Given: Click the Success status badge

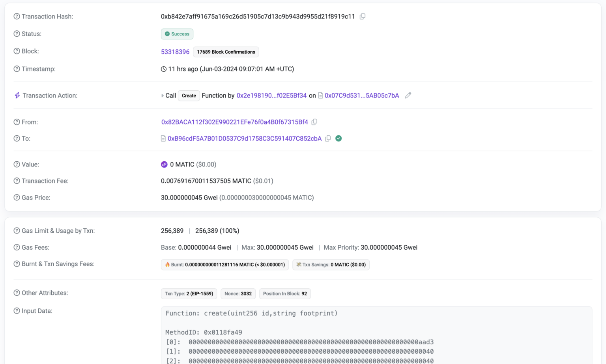Looking at the screenshot, I should (177, 34).
